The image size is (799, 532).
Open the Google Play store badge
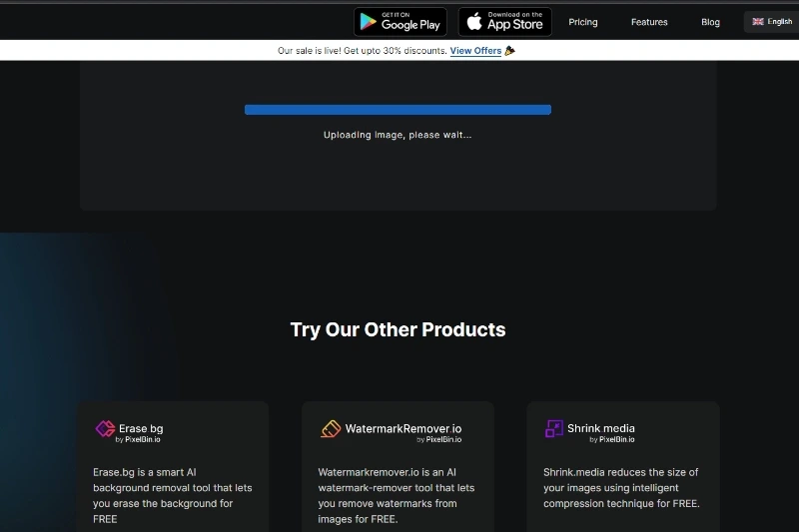click(x=400, y=22)
